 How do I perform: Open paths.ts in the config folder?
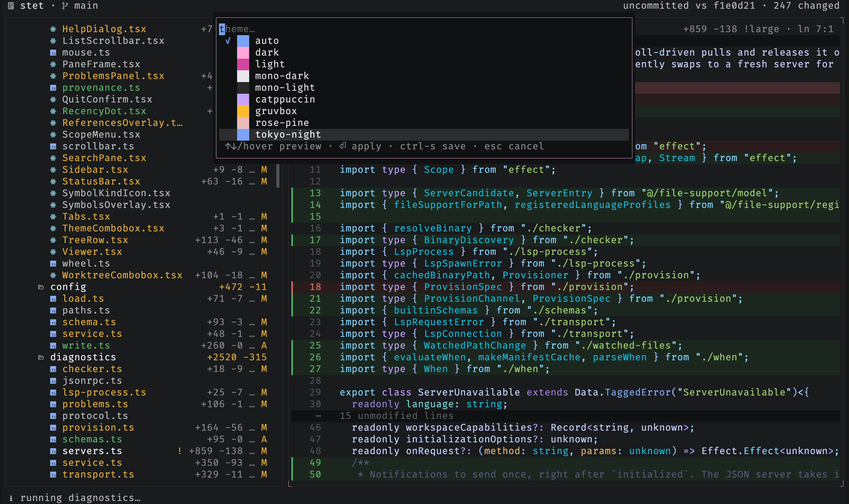coord(86,311)
